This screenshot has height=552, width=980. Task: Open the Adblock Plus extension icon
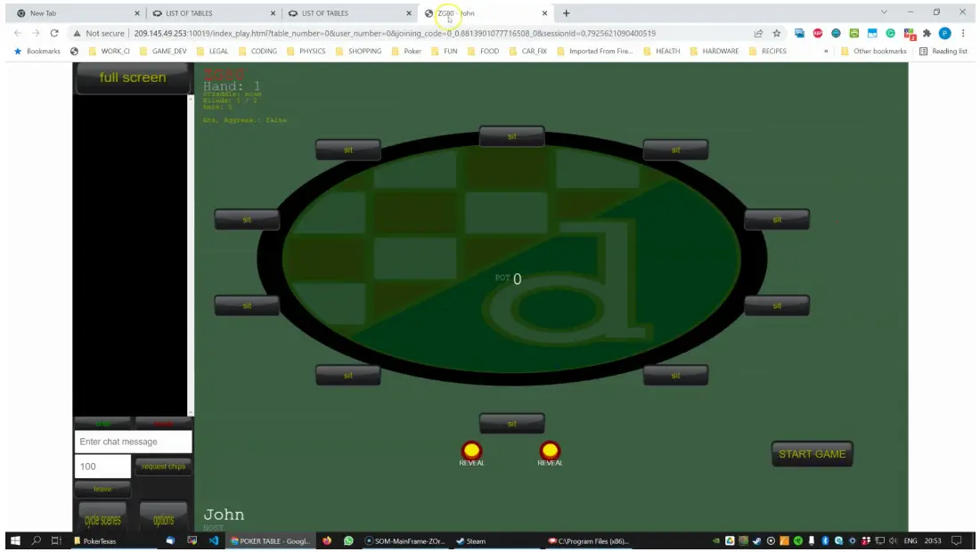818,33
